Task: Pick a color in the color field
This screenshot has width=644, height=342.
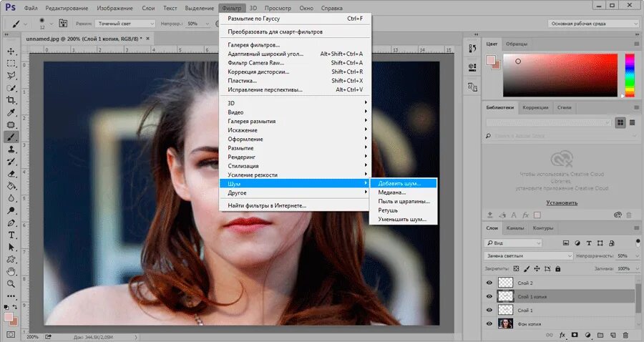Action: point(560,75)
